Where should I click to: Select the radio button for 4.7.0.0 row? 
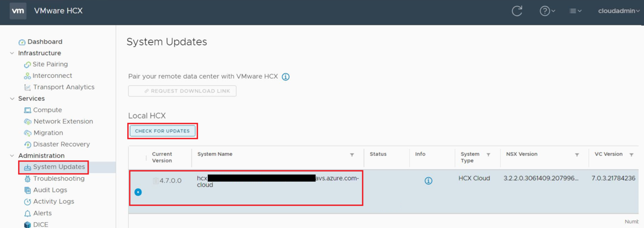coord(138,192)
